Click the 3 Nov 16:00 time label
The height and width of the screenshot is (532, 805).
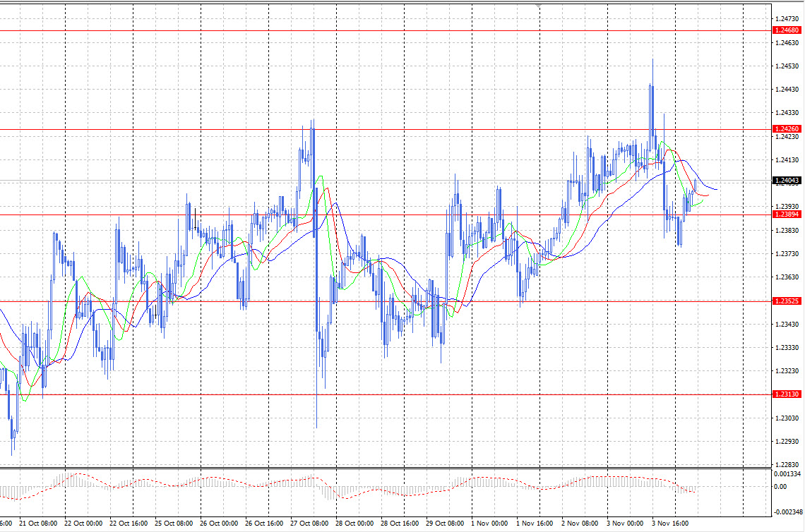671,524
